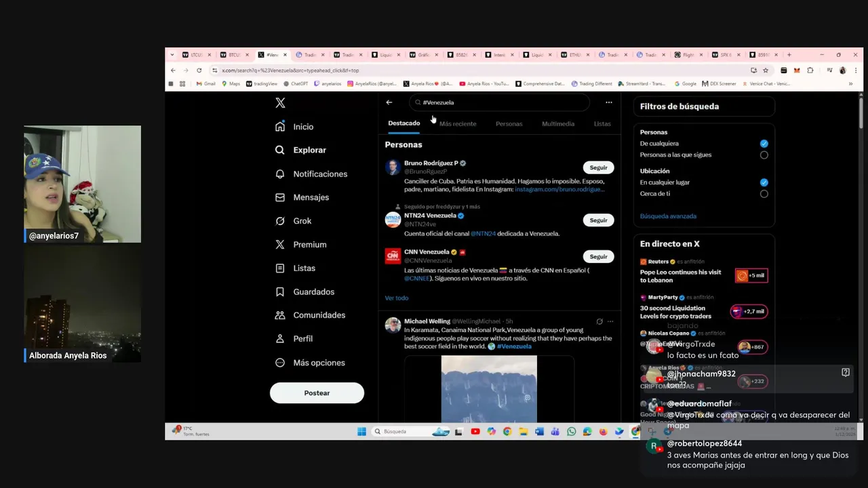Click the Chrome address bar URL

pos(290,70)
